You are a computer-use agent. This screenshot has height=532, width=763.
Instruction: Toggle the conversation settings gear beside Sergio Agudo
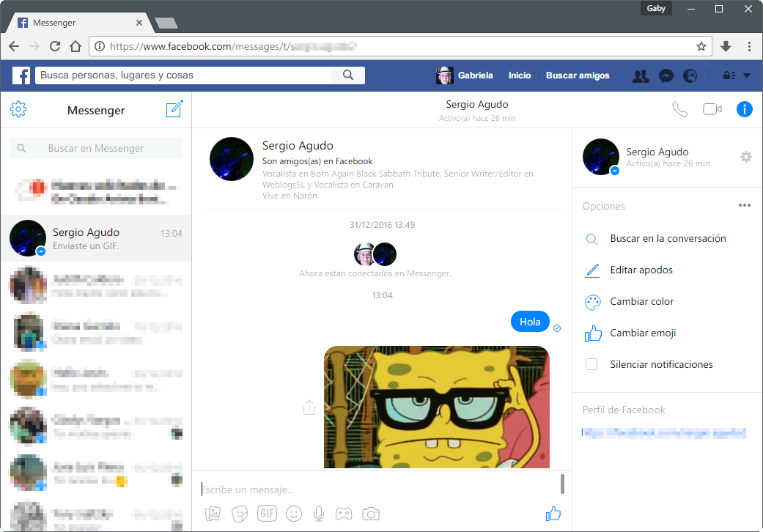click(746, 157)
